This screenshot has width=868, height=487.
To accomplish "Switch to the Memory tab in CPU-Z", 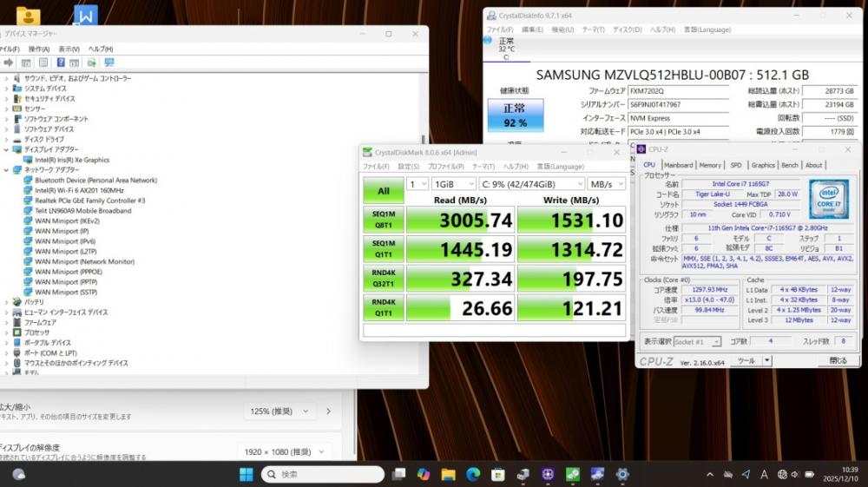I will (710, 165).
